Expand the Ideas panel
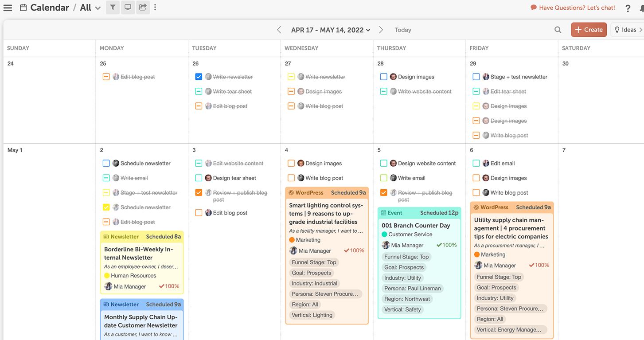The width and height of the screenshot is (644, 340). pos(628,30)
